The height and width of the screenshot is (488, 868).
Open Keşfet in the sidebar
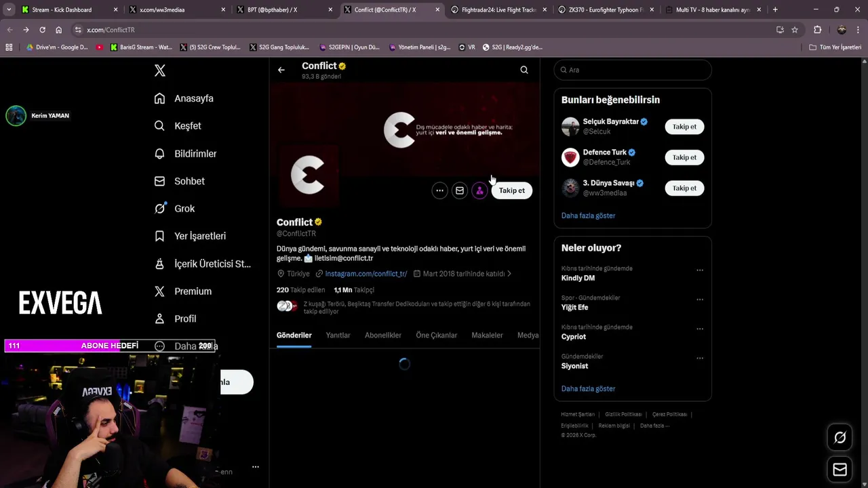[x=178, y=126]
